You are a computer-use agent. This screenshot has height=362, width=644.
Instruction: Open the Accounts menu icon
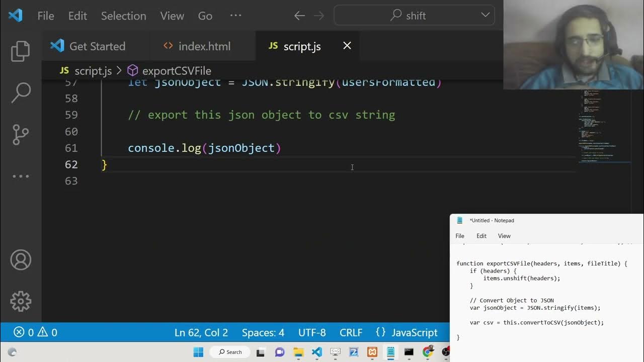tap(21, 260)
